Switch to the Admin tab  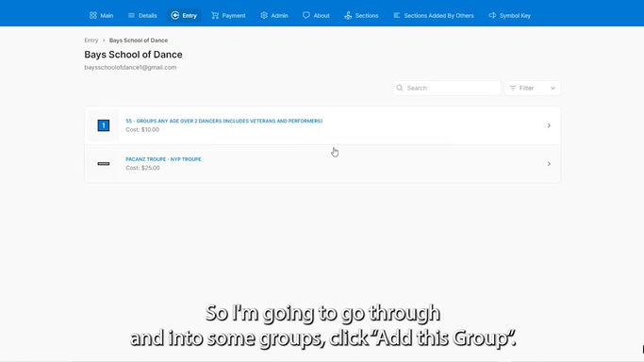pyautogui.click(x=274, y=16)
